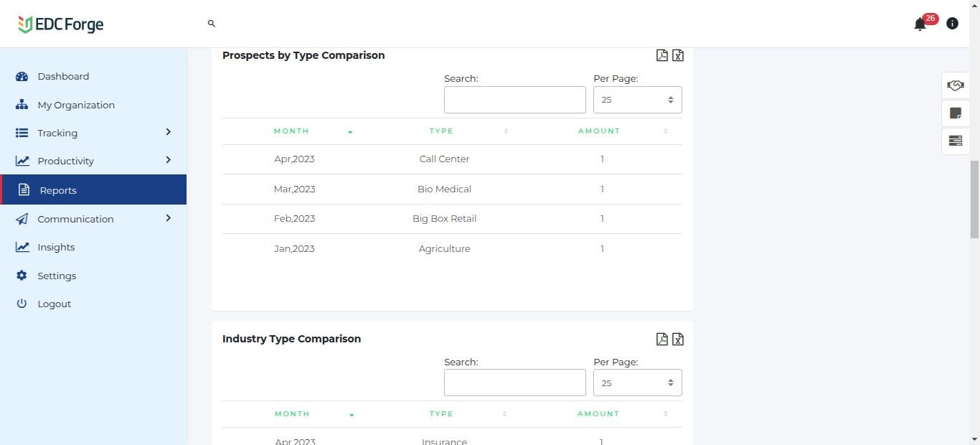Expand the Tracking submenu
The height and width of the screenshot is (445, 980).
click(168, 132)
